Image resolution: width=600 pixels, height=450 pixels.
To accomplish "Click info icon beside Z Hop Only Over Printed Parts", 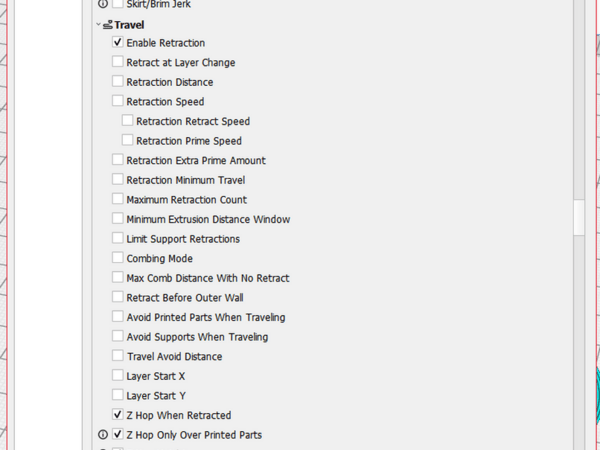I will tap(103, 435).
